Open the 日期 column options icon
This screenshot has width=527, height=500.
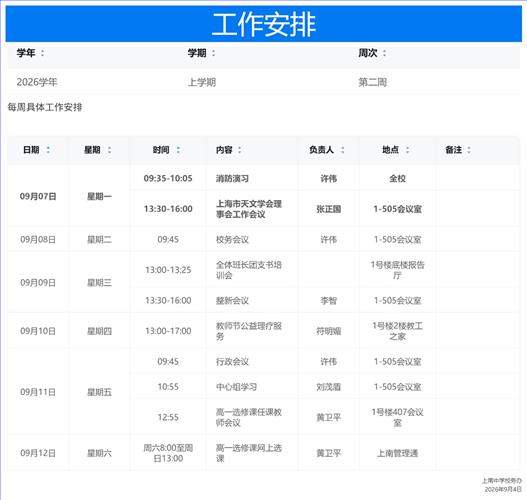click(48, 150)
